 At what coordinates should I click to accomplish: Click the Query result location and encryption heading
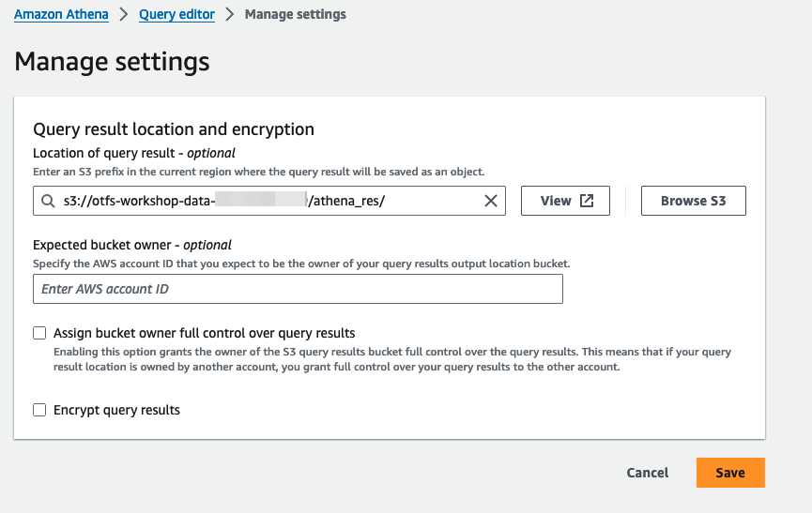tap(174, 128)
